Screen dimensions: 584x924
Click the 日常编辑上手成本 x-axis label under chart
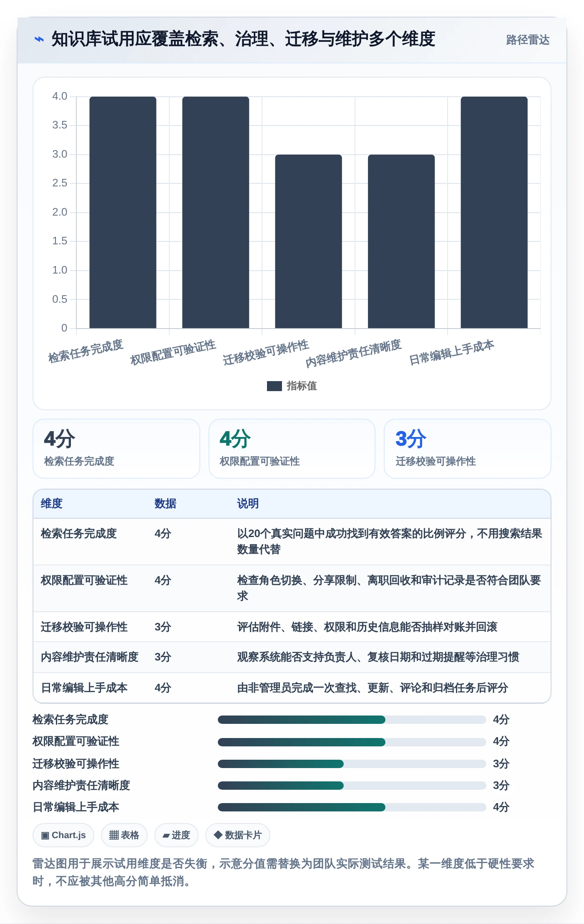(x=452, y=352)
